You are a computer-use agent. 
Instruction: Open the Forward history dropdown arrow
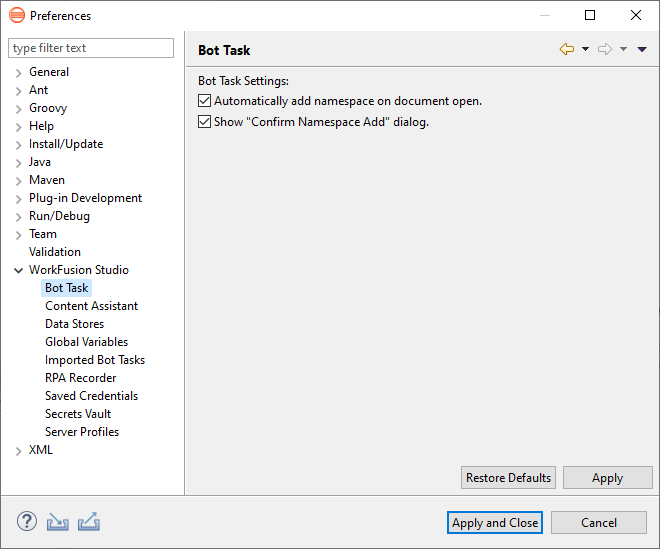623,49
